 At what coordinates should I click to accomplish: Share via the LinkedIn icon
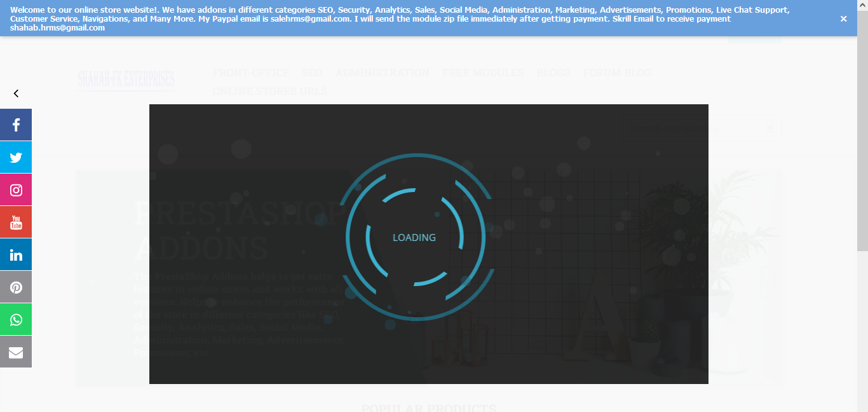click(x=16, y=254)
